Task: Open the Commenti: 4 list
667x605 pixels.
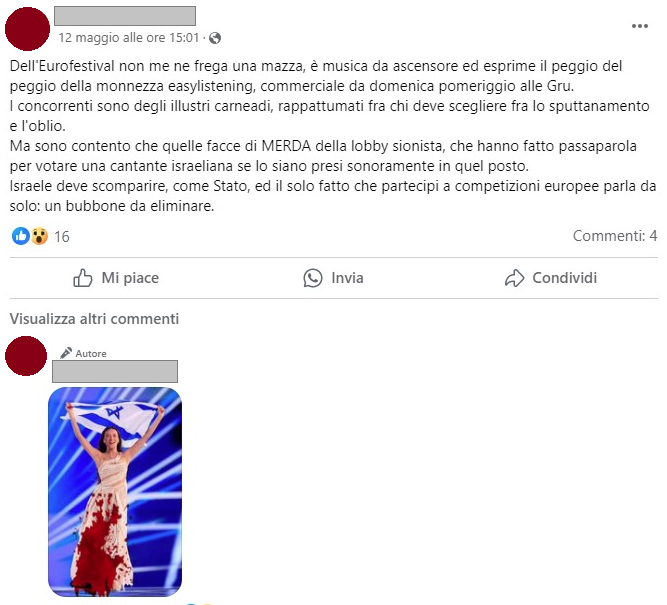Action: point(615,236)
